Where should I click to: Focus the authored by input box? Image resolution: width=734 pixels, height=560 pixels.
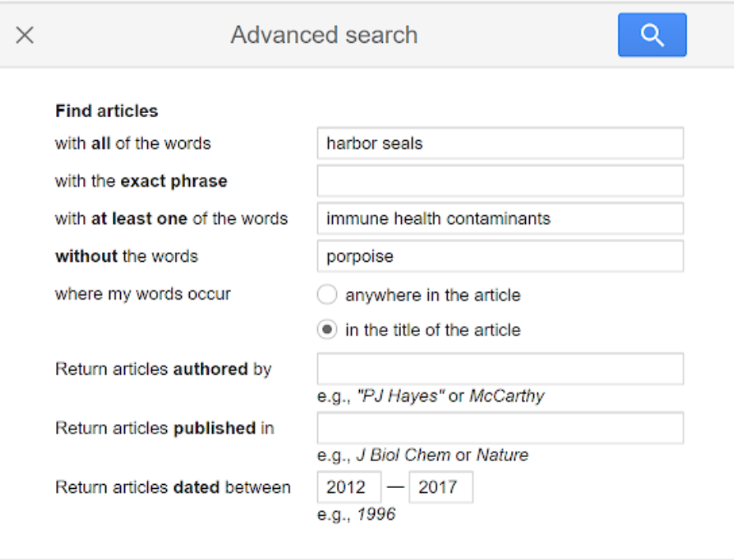click(x=500, y=369)
